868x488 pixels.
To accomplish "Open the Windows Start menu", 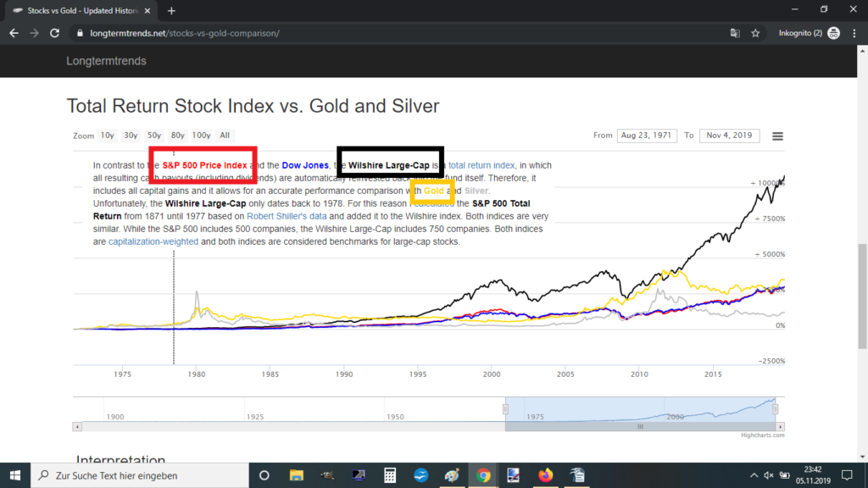I will (15, 475).
